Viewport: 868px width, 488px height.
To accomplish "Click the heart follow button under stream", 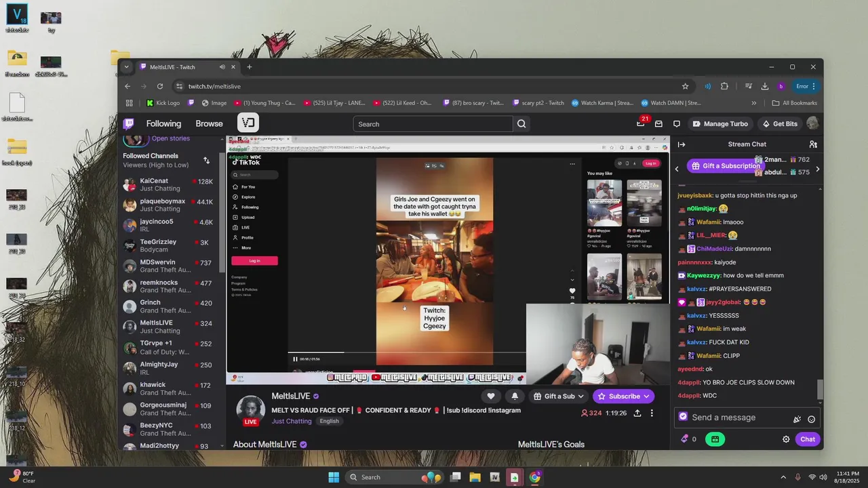I will [x=491, y=396].
